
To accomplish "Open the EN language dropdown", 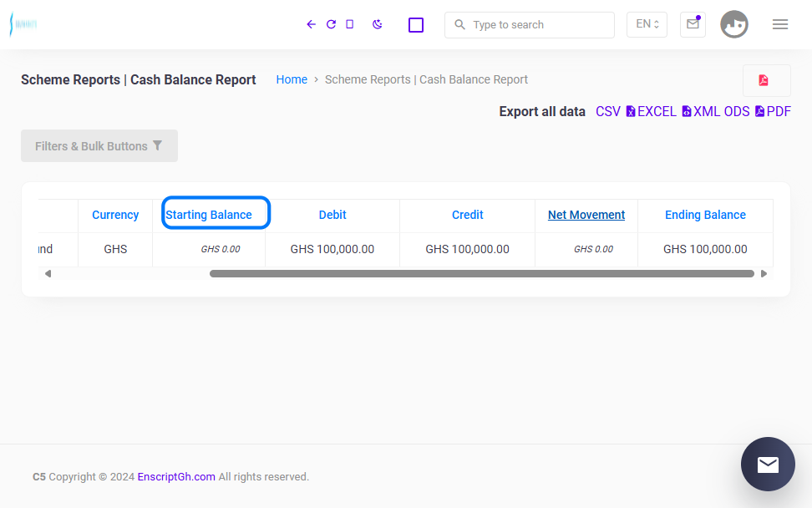I will click(647, 24).
